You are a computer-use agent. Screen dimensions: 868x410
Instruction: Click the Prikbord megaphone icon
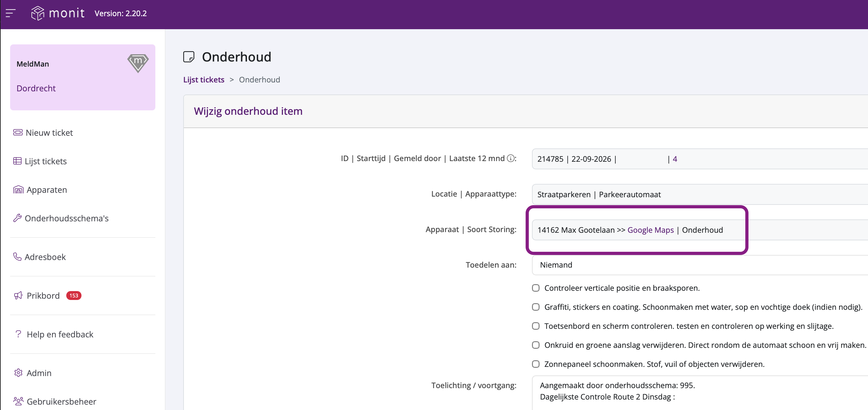pyautogui.click(x=18, y=295)
